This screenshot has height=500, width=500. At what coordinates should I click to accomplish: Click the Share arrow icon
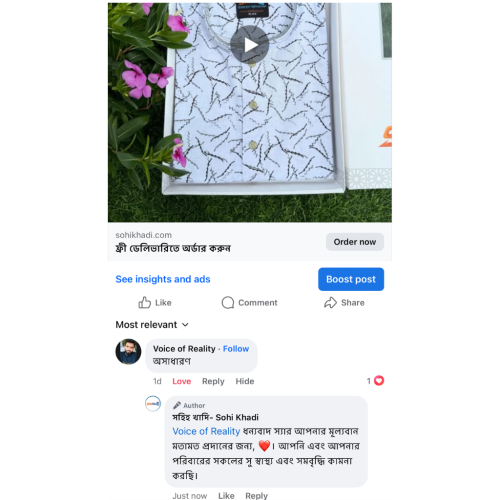tap(330, 302)
